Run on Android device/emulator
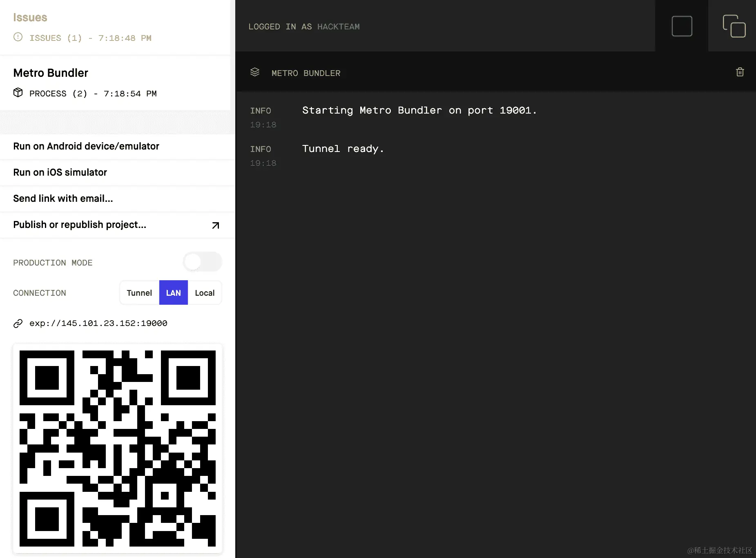 tap(118, 146)
